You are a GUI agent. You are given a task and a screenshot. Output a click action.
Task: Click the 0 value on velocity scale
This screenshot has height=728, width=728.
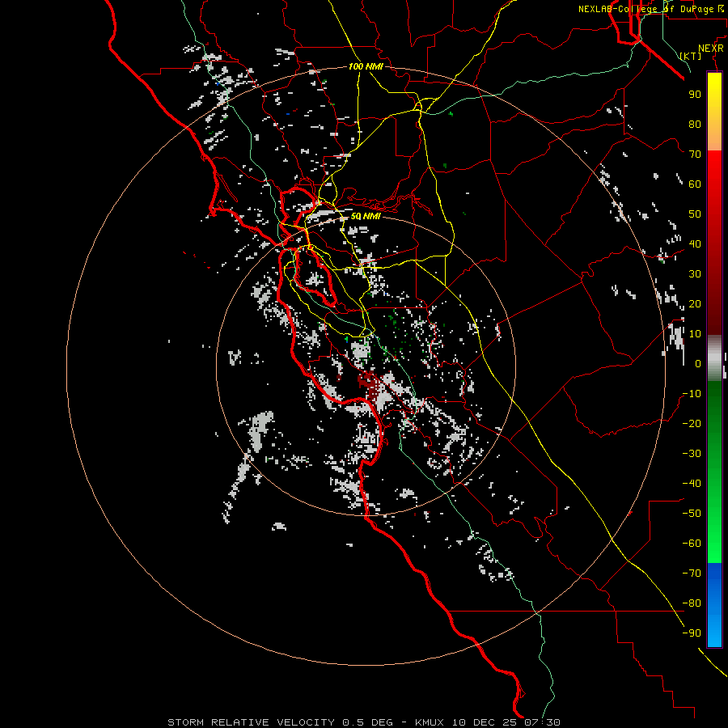tap(698, 363)
